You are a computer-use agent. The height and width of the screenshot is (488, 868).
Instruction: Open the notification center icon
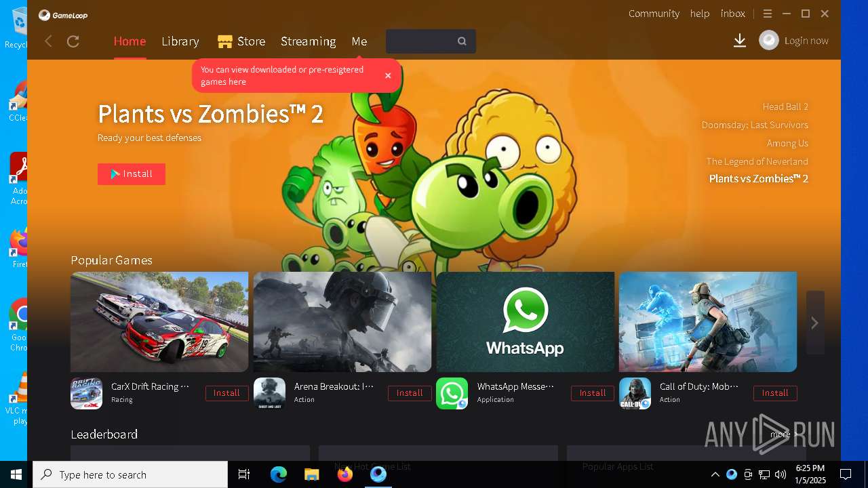846,474
